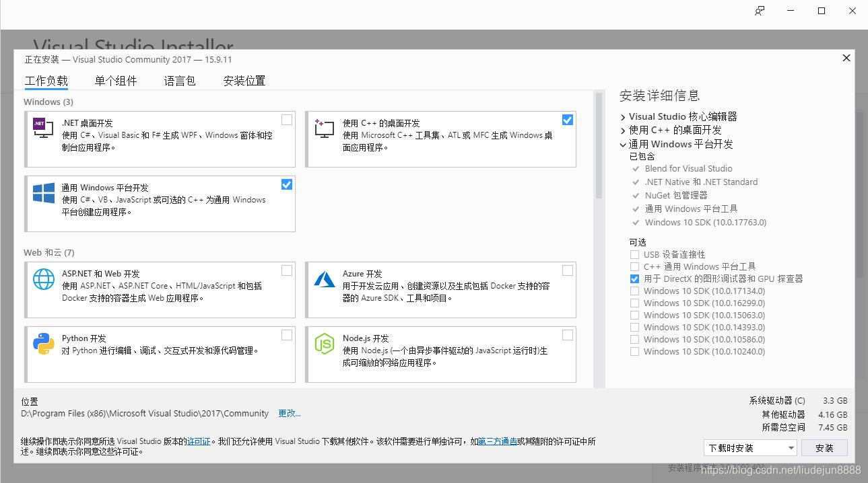Screen dimensions: 868x483
Task: Click the Python 开发 logo icon
Action: [x=43, y=343]
